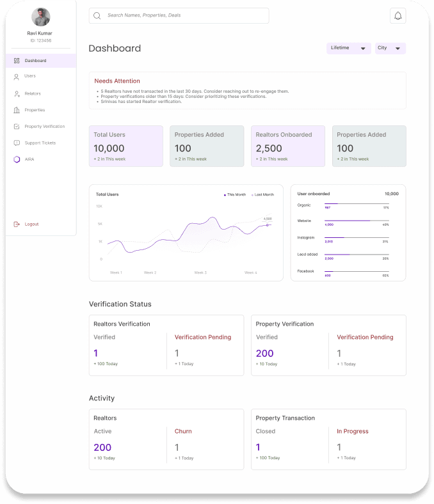Viewport: 434px width, 504px height.
Task: Open the Properties building icon
Action: coord(17,110)
